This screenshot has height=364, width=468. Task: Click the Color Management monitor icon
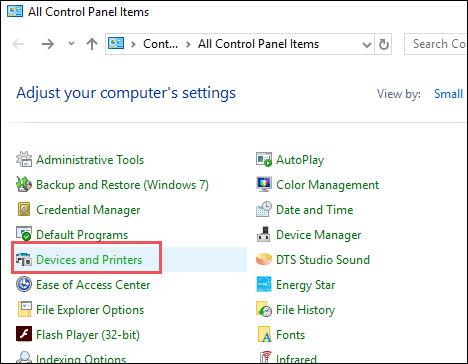pos(264,184)
